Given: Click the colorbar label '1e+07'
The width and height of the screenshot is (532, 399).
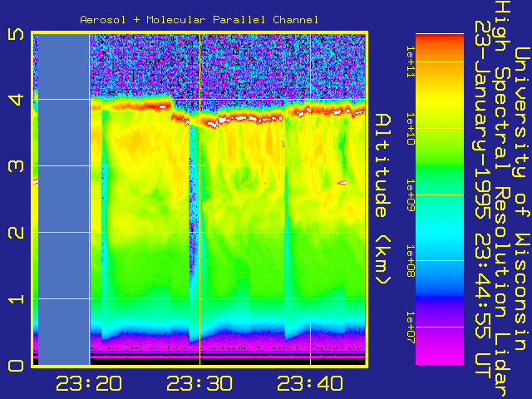Looking at the screenshot, I should (410, 328).
